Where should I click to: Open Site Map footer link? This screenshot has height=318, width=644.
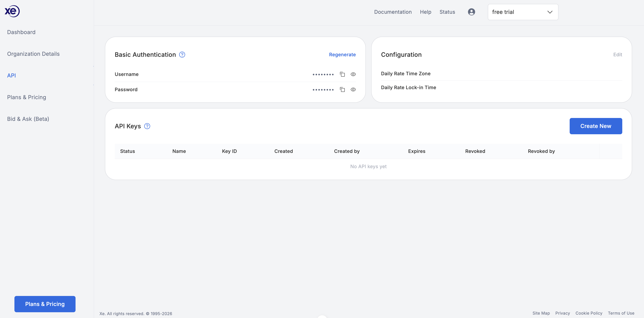pos(541,313)
